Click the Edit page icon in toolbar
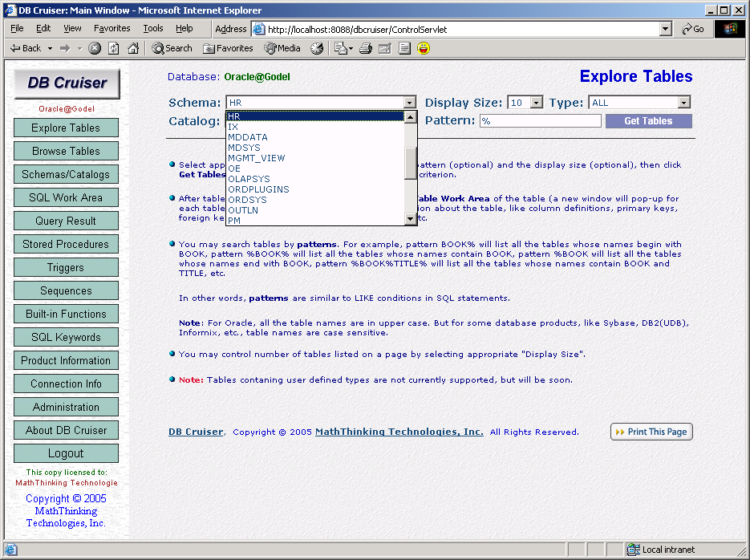This screenshot has height=560, width=750. [385, 48]
